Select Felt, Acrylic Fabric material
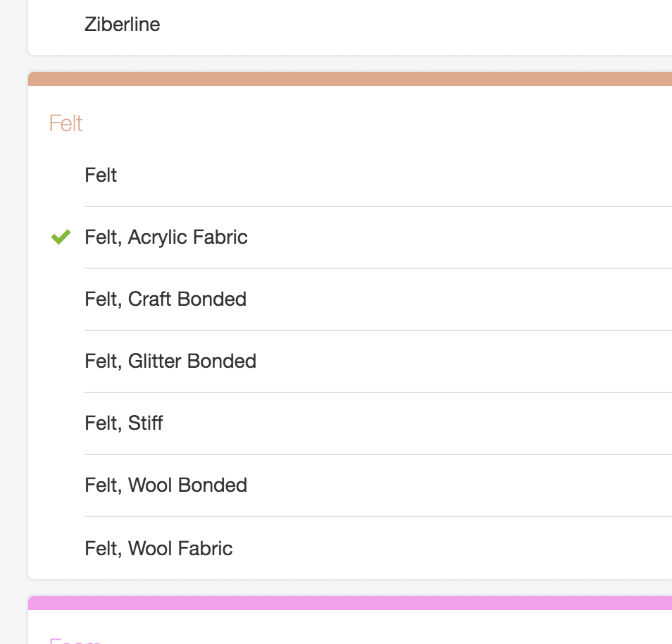The height and width of the screenshot is (644, 672). point(378,237)
